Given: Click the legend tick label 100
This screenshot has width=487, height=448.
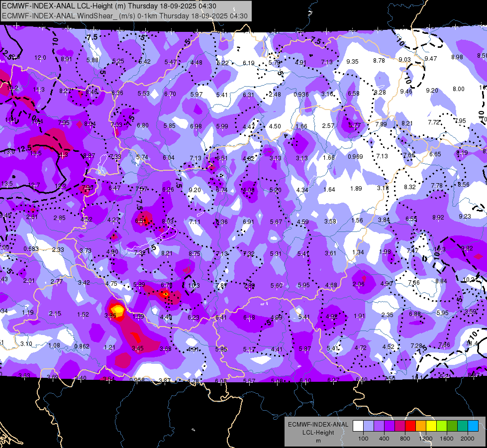Looking at the screenshot, I should [363, 439].
